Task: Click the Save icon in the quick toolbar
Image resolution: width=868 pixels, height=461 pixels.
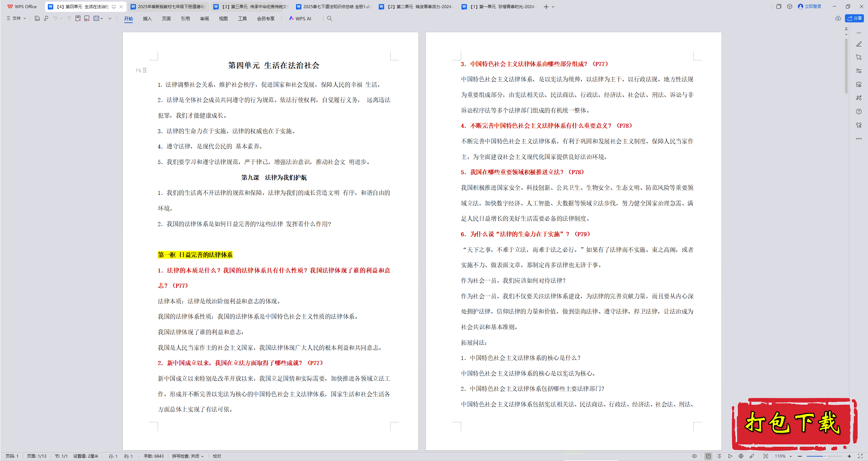Action: 37,18
